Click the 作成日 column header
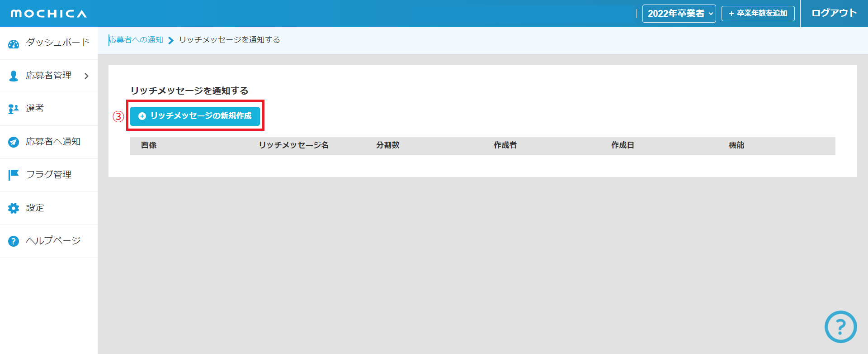 coord(622,145)
